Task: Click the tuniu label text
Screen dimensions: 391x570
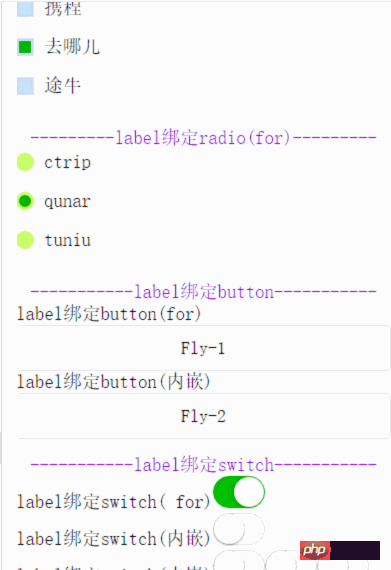Action: click(68, 240)
